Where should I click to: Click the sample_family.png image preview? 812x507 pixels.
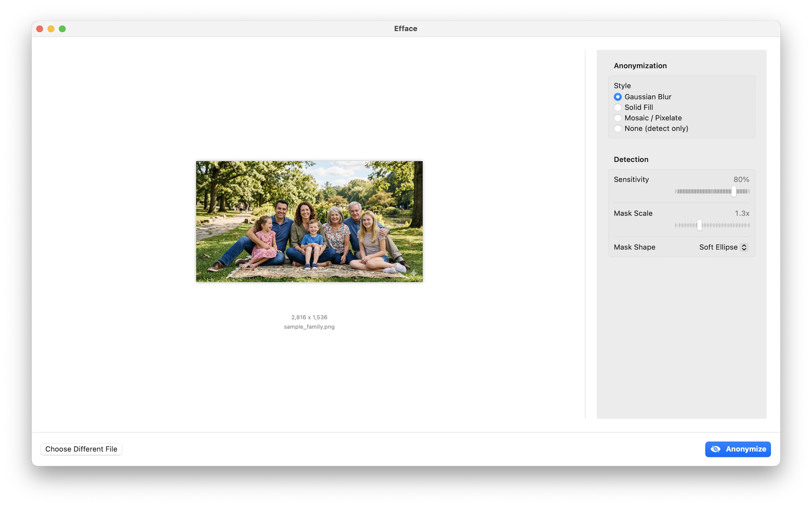(x=309, y=221)
